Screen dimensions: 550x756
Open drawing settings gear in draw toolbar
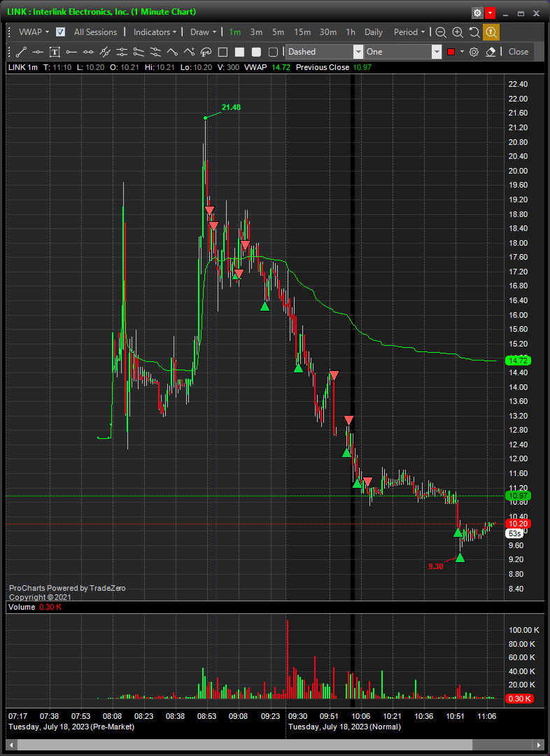[x=474, y=52]
